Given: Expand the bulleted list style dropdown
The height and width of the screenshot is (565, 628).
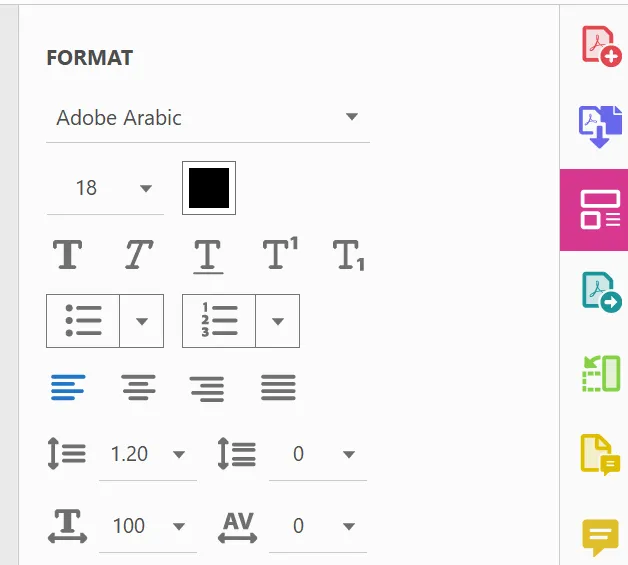Looking at the screenshot, I should click(x=141, y=321).
